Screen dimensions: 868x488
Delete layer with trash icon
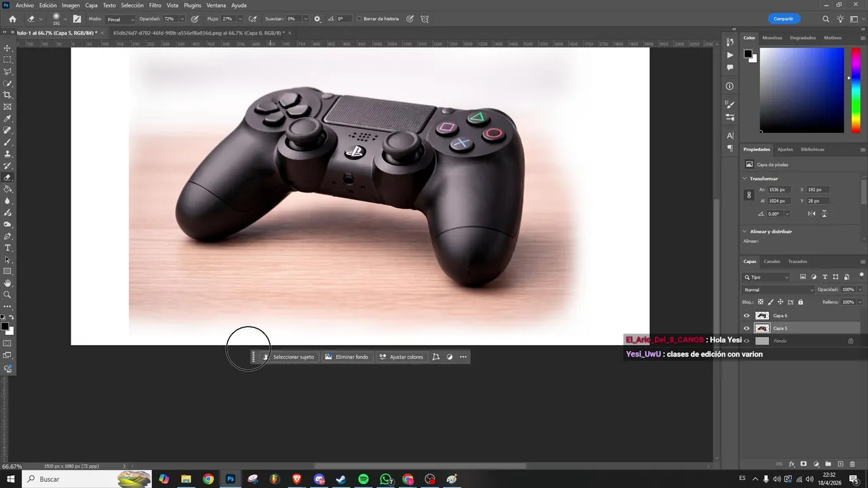point(852,464)
